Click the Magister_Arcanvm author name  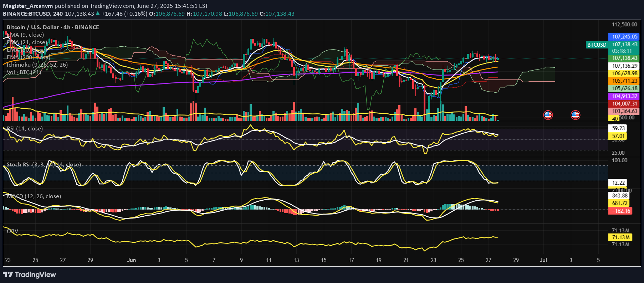tap(28, 6)
